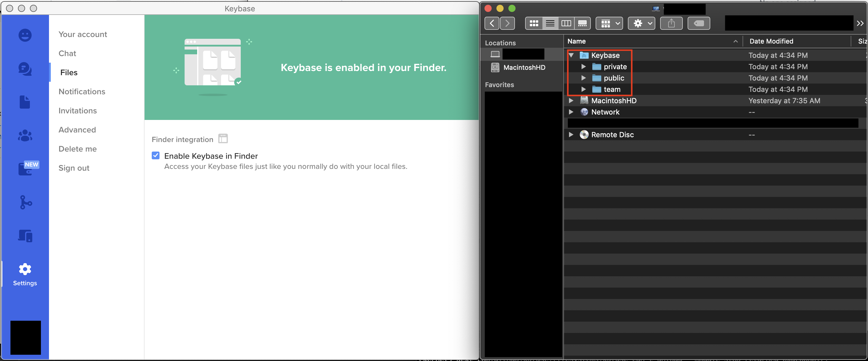Expand MacintoshHD in the Finder list
Screen dimensions: 868x361
pos(571,101)
